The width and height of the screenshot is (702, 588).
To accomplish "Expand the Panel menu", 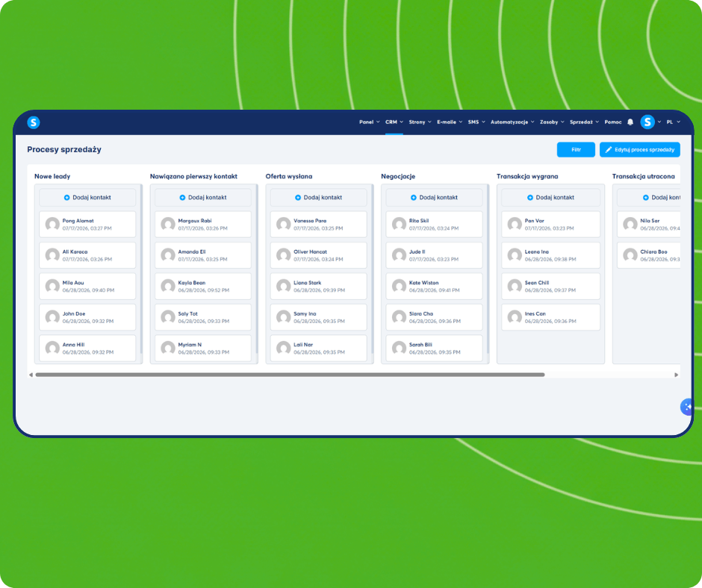I will [x=370, y=122].
